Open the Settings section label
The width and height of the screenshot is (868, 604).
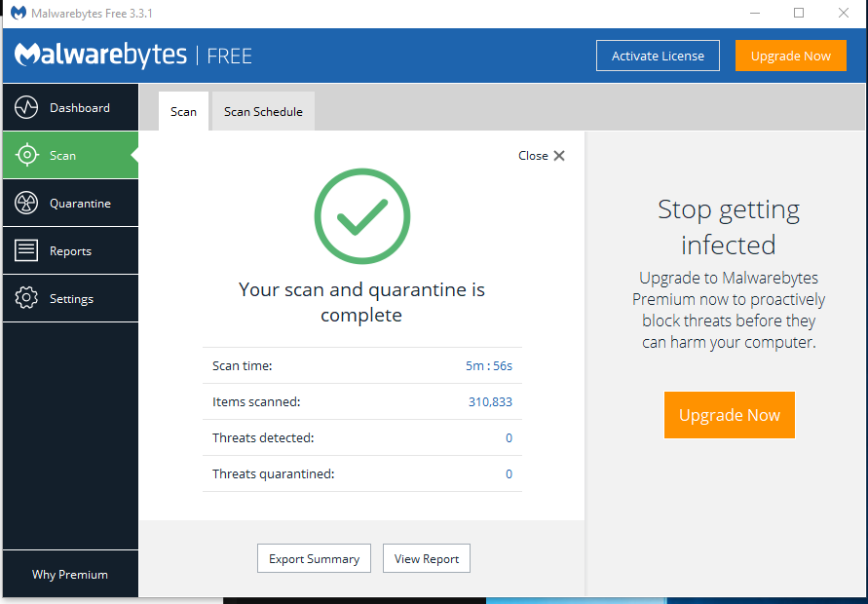[71, 299]
